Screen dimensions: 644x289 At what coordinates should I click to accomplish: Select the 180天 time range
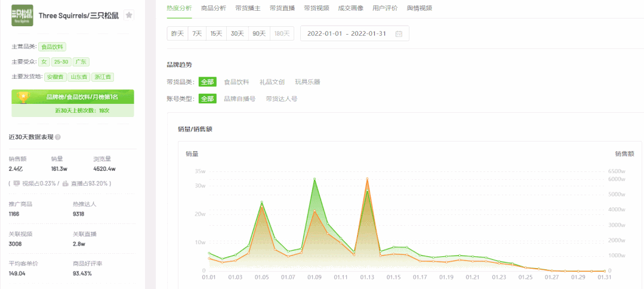click(x=282, y=33)
